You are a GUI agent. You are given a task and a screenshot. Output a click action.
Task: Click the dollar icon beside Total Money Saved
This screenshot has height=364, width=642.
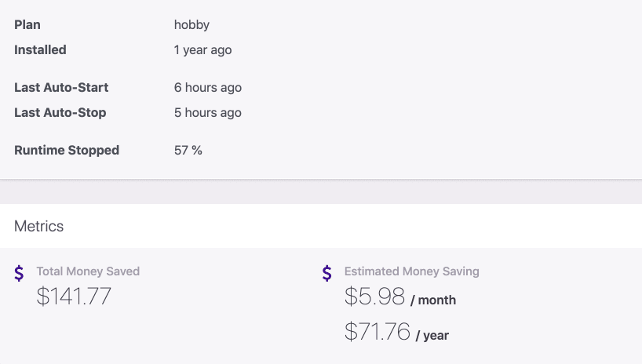pyautogui.click(x=19, y=273)
